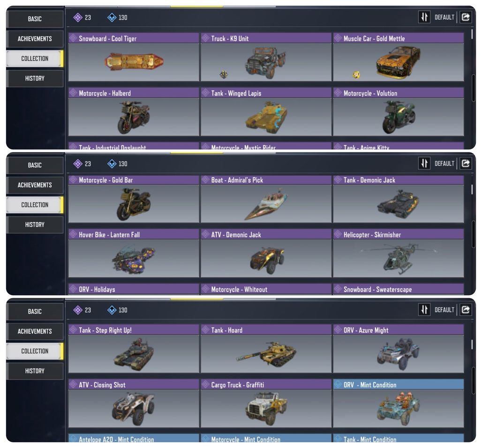
Task: Click the share icon above ORV - Azure Might
Action: tap(466, 310)
